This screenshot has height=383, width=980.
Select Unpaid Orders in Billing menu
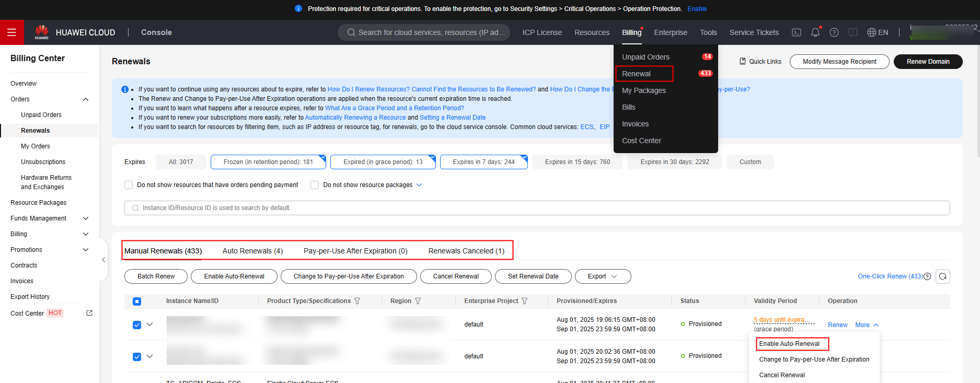pos(645,57)
